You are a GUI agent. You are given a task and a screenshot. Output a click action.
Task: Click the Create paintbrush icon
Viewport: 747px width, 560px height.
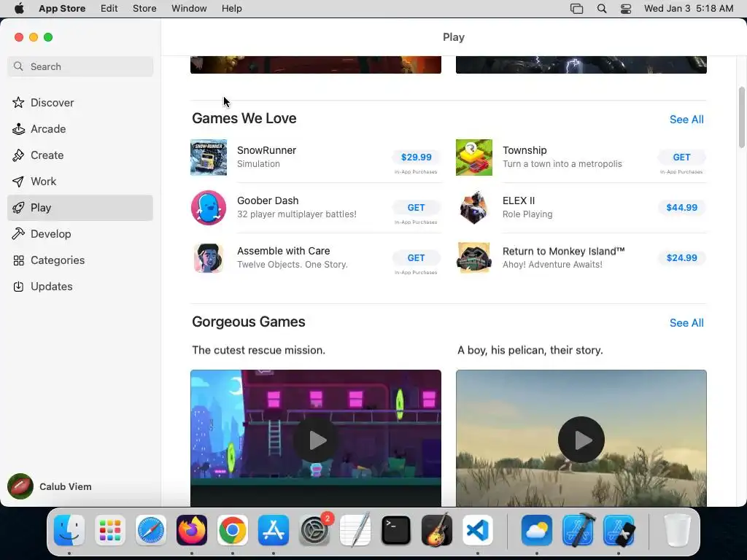[x=18, y=155]
